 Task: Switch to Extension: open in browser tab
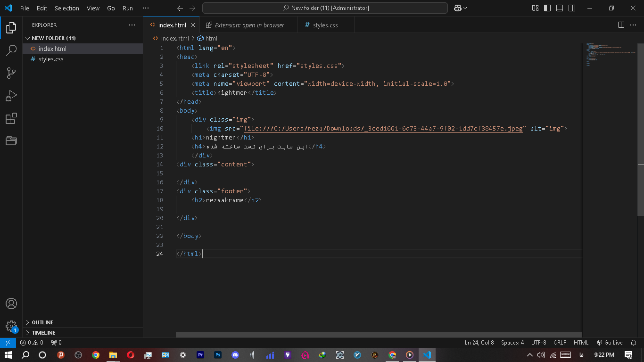click(249, 25)
